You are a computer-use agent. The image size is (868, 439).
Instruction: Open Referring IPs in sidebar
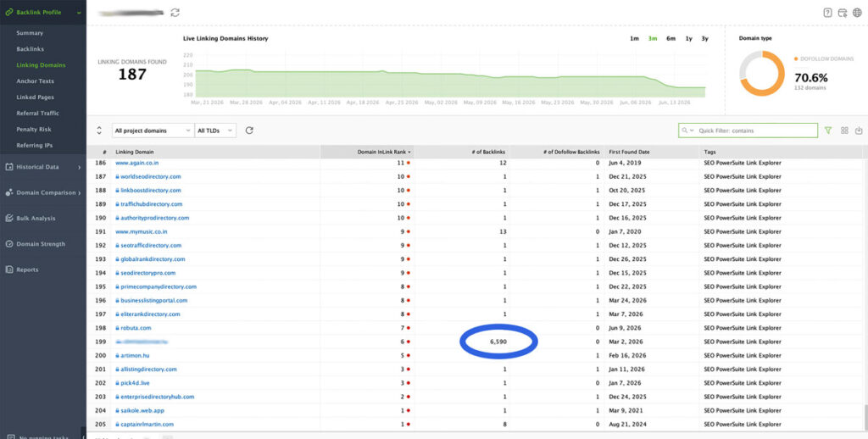[x=34, y=145]
